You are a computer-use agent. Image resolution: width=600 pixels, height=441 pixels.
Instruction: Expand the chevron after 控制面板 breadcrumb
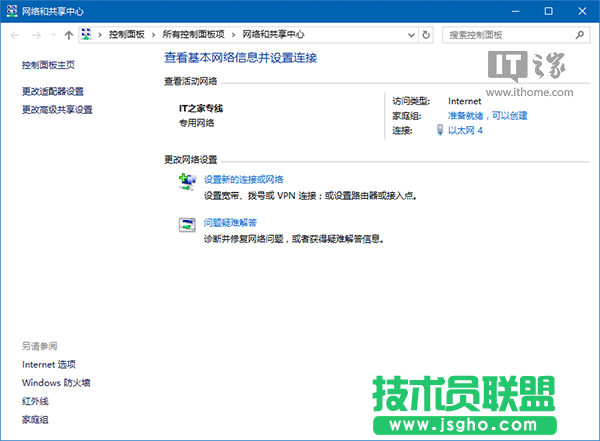click(153, 35)
